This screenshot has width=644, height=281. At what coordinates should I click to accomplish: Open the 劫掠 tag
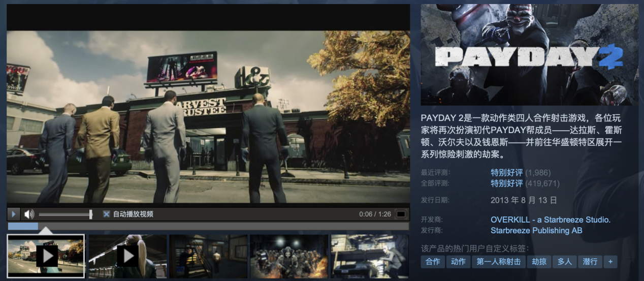coord(539,262)
